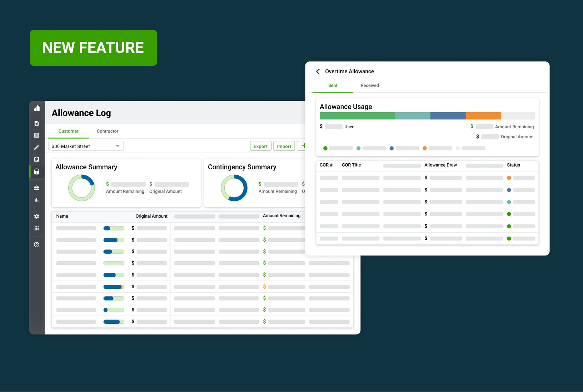Viewport: 583px width, 392px height.
Task: Click Original Amount label in Allowance Usage card
Action: coord(517,137)
